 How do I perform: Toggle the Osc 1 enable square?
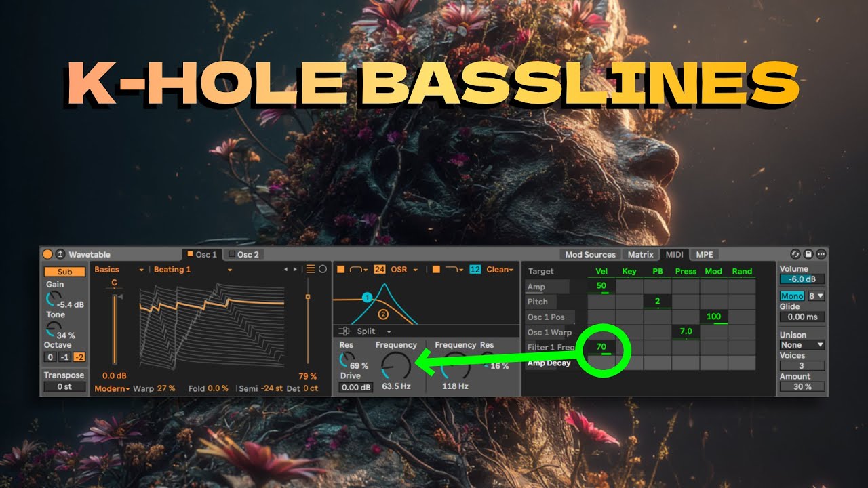tap(191, 254)
